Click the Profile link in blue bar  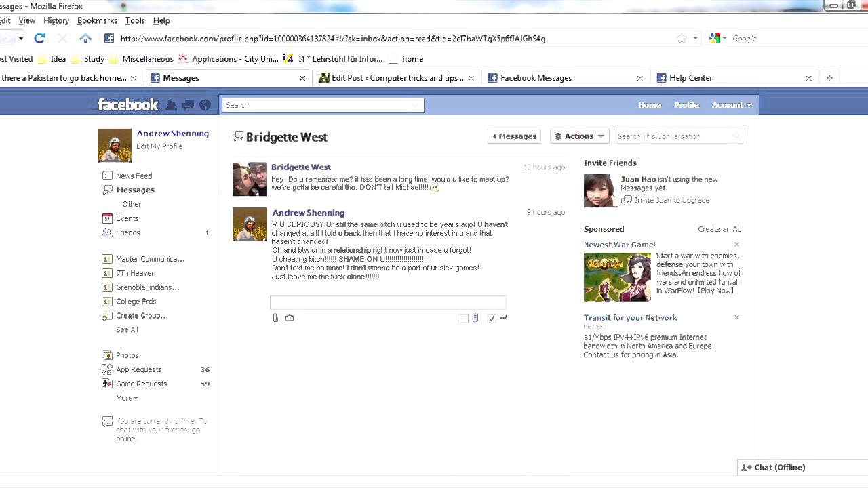(686, 105)
